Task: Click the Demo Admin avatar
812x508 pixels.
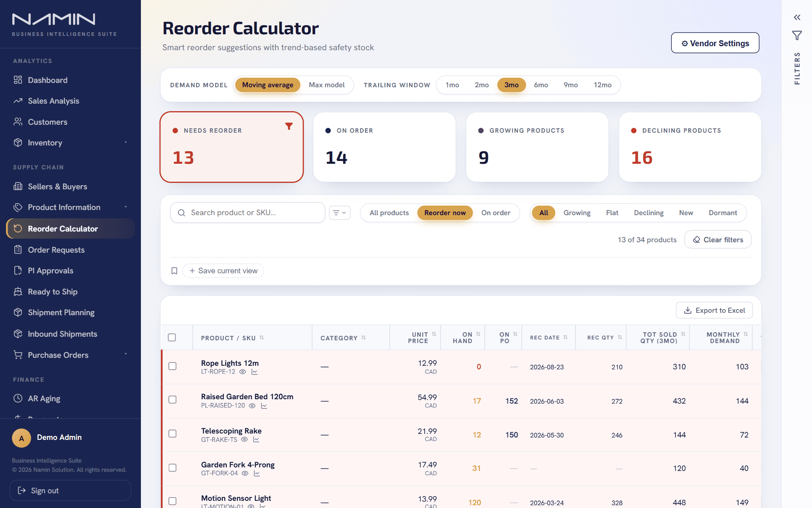Action: (x=21, y=438)
